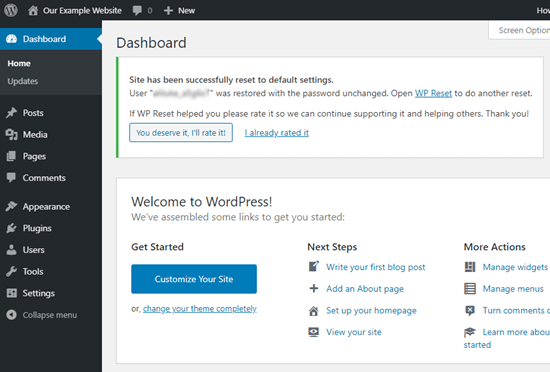Open the Home submenu item
Screen dimensions: 550x372
(19, 63)
